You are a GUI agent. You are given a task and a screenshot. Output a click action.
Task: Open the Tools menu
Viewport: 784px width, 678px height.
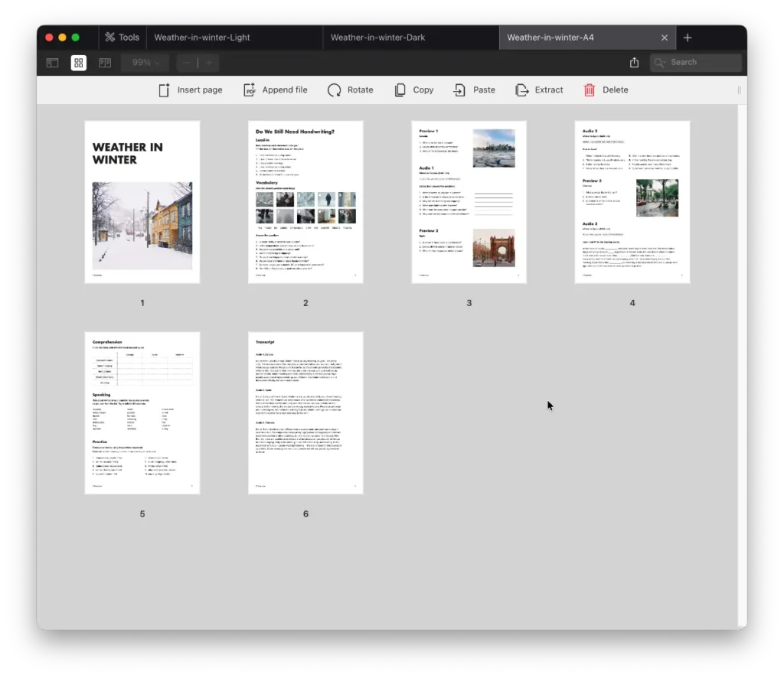click(122, 37)
